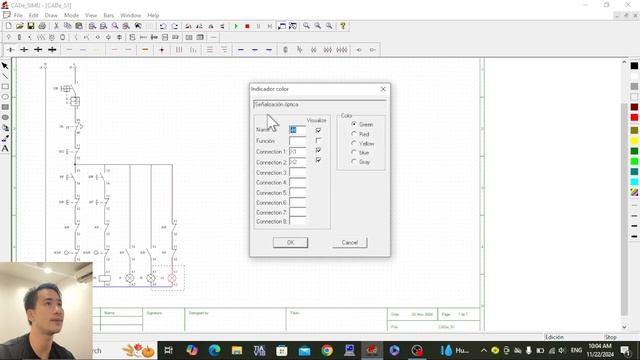Stop simulation with the red square icon
Image resolution: width=640 pixels, height=360 pixels.
click(247, 26)
